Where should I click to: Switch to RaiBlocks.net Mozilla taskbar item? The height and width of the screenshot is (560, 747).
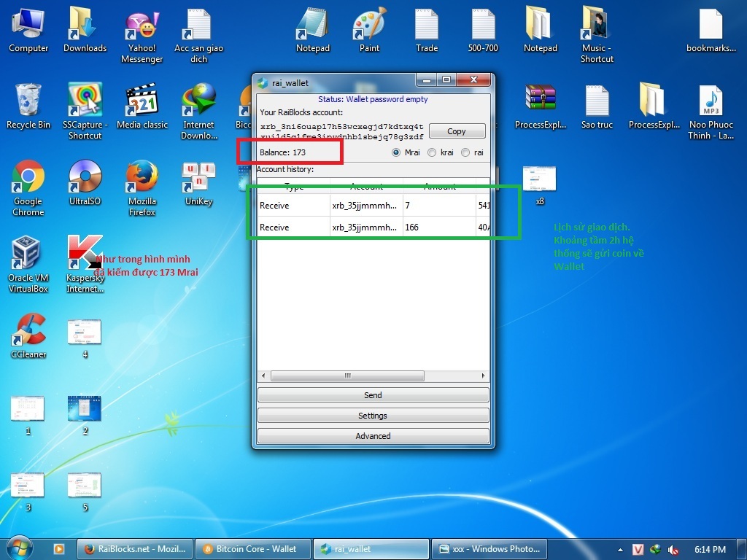pos(136,549)
